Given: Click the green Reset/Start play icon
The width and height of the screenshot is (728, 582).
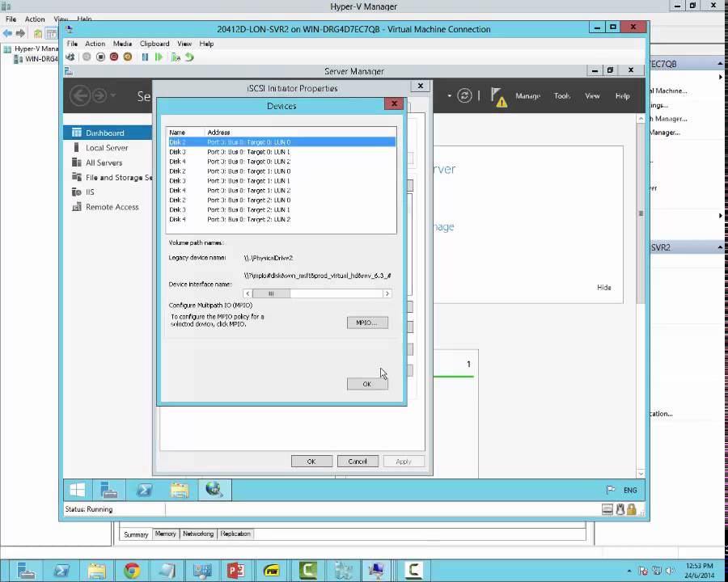Looking at the screenshot, I should coord(159,57).
